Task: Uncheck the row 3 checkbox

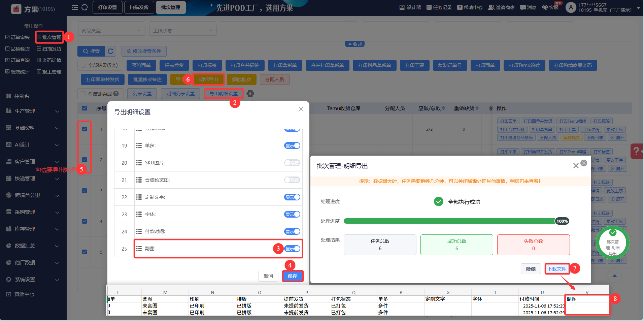Action: [84, 191]
